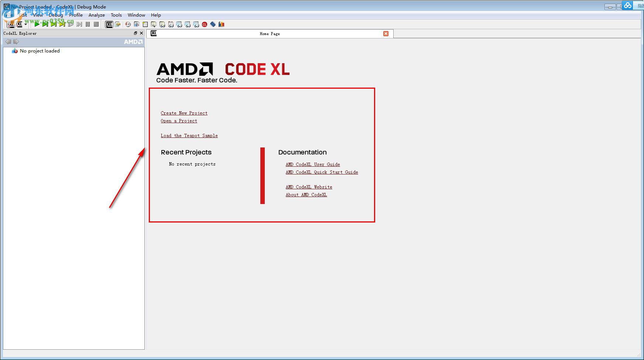Toggle the CodeXL Explorer view toolbar button
The height and width of the screenshot is (360, 644).
109,24
